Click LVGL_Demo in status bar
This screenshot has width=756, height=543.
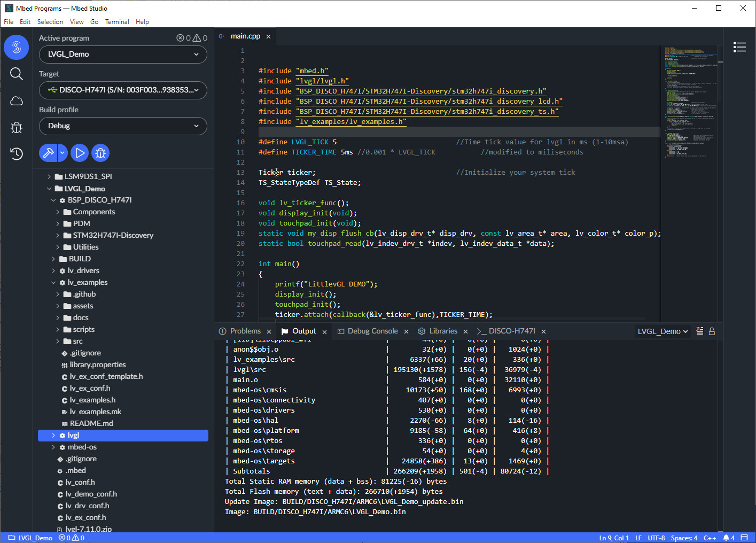click(x=30, y=538)
